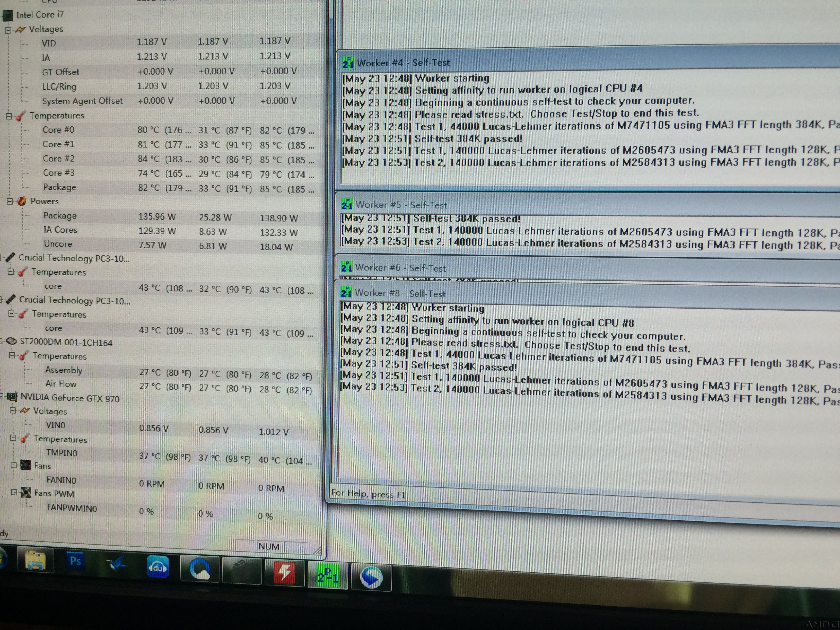
Task: Open File Explorer from the taskbar
Action: (35, 561)
